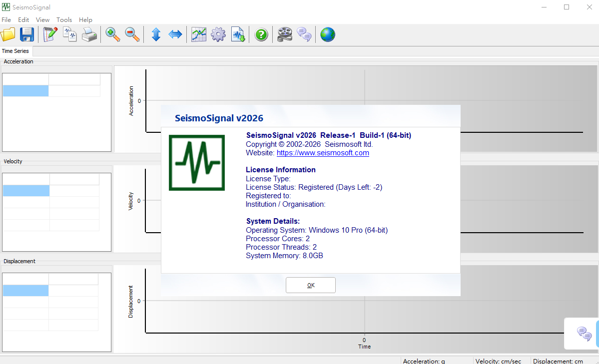This screenshot has width=599, height=364.
Task: Click the System Memory: 8.0GB line
Action: 284,256
